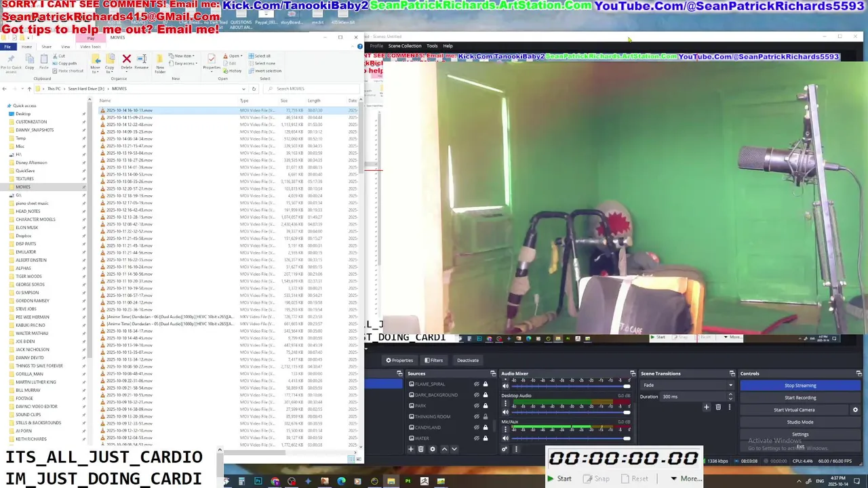Open the source Filters button
The width and height of the screenshot is (868, 488).
tap(433, 360)
